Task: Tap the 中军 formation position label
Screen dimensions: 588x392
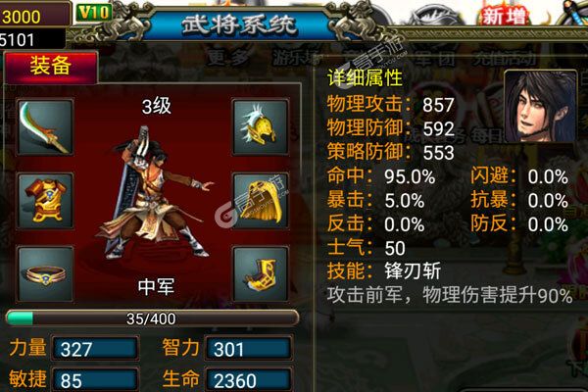Action: coord(156,286)
